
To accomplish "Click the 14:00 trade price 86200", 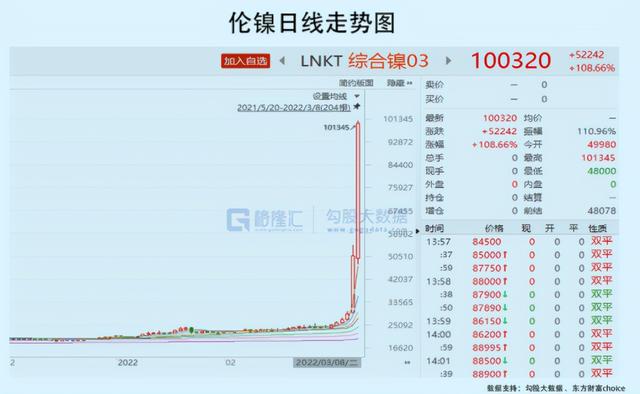I will click(487, 334).
